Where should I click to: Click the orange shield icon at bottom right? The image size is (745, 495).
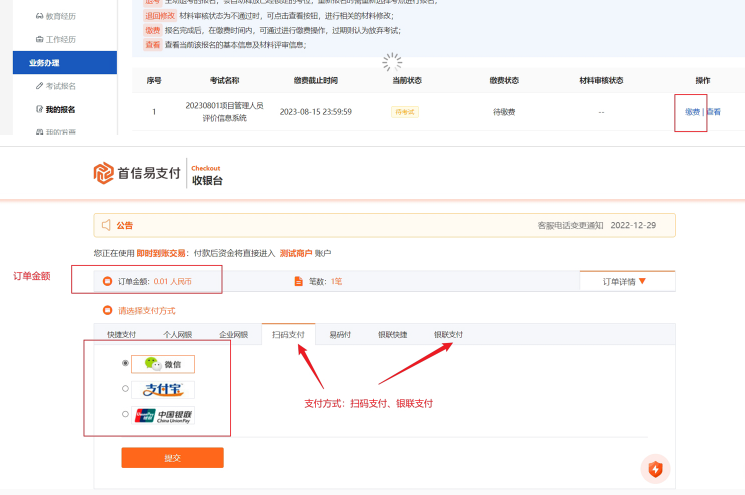(x=656, y=468)
